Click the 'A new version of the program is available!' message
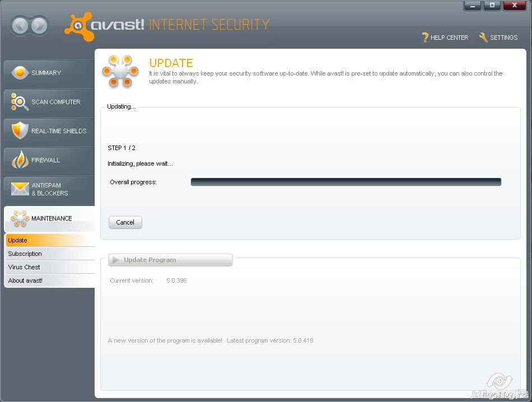Viewport: 532px width, 402px height. tap(165, 340)
